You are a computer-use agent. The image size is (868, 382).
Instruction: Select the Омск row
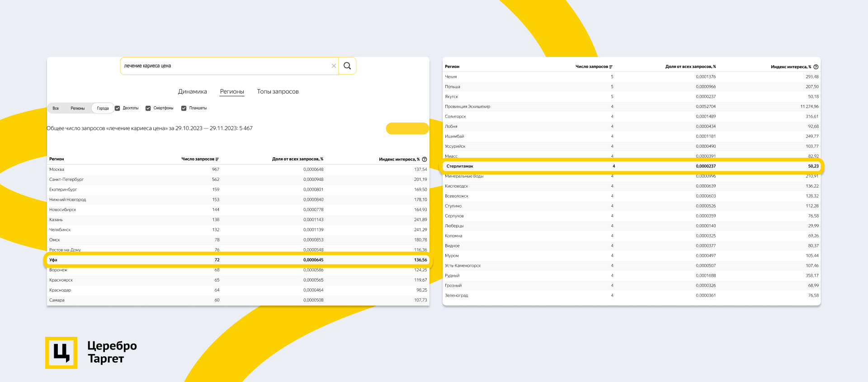(x=238, y=240)
